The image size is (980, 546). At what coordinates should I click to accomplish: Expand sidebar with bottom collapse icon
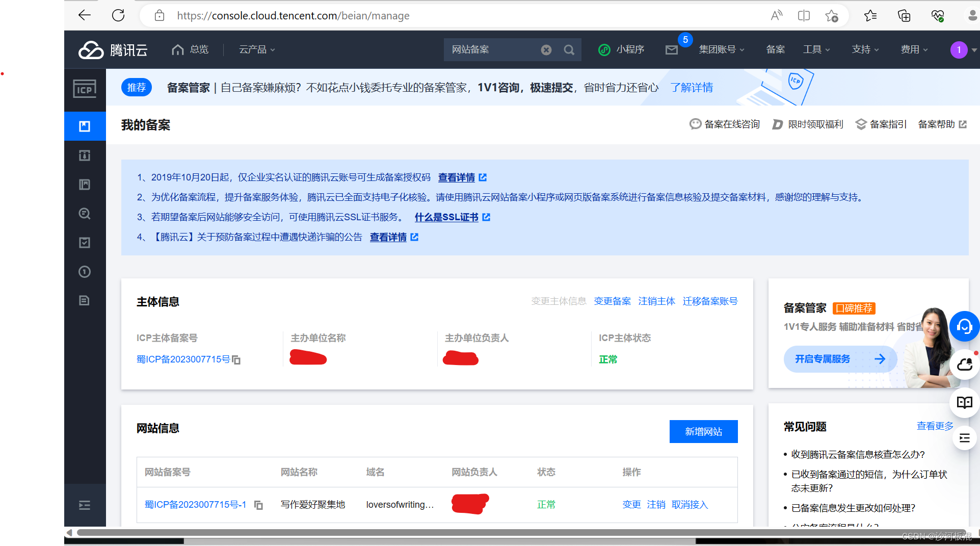[x=85, y=505]
